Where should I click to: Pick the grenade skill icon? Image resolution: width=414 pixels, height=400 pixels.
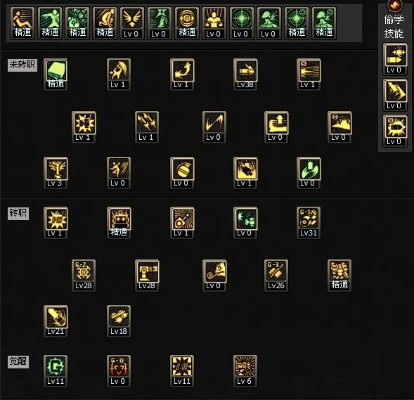pos(182,173)
